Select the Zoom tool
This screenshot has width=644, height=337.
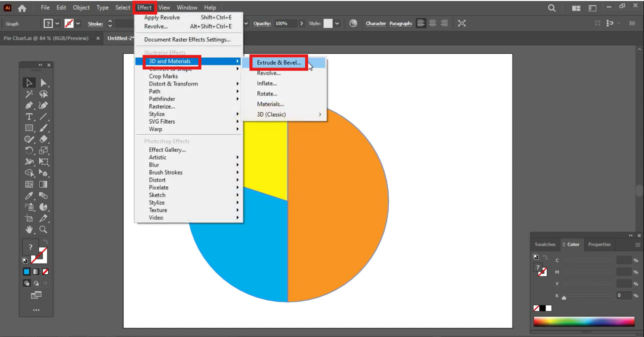pyautogui.click(x=44, y=229)
